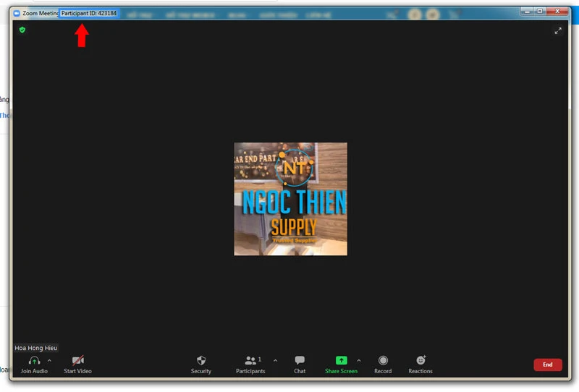Click the Zoom logo in the title bar
This screenshot has height=392, width=579.
coord(17,13)
